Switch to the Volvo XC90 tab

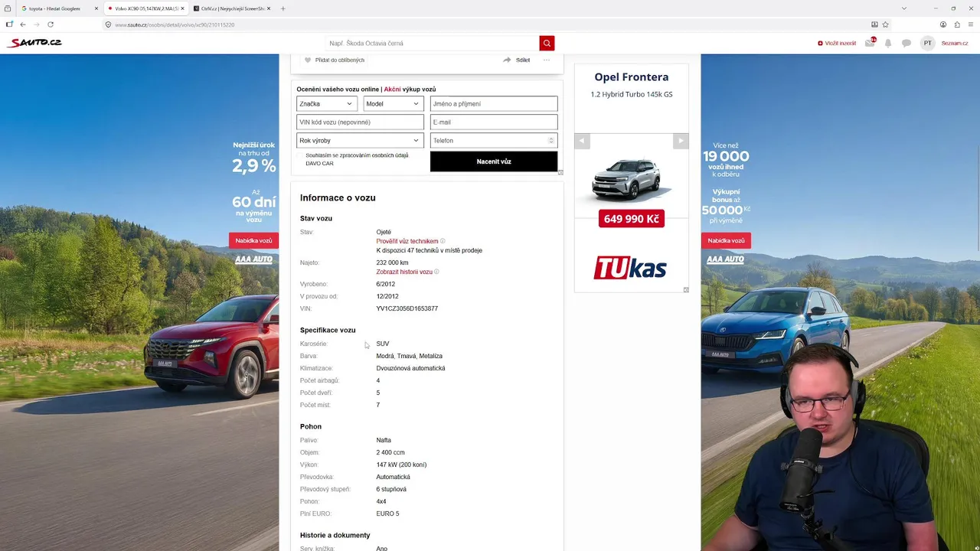pos(145,8)
